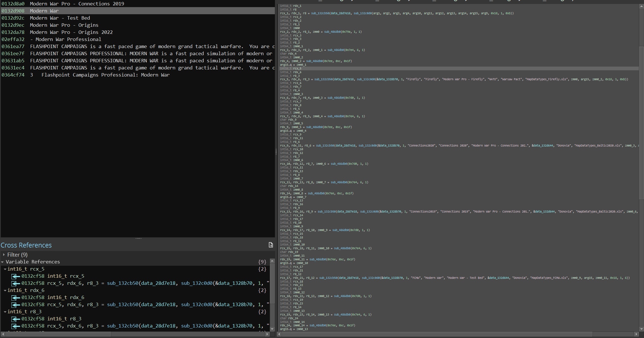Click code line 'arg15.q = zmm0_13'

(294, 329)
